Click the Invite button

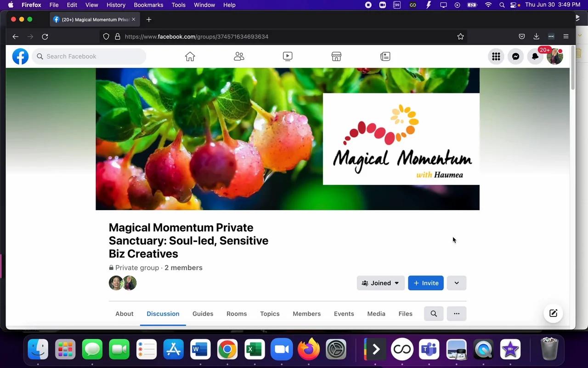tap(425, 283)
